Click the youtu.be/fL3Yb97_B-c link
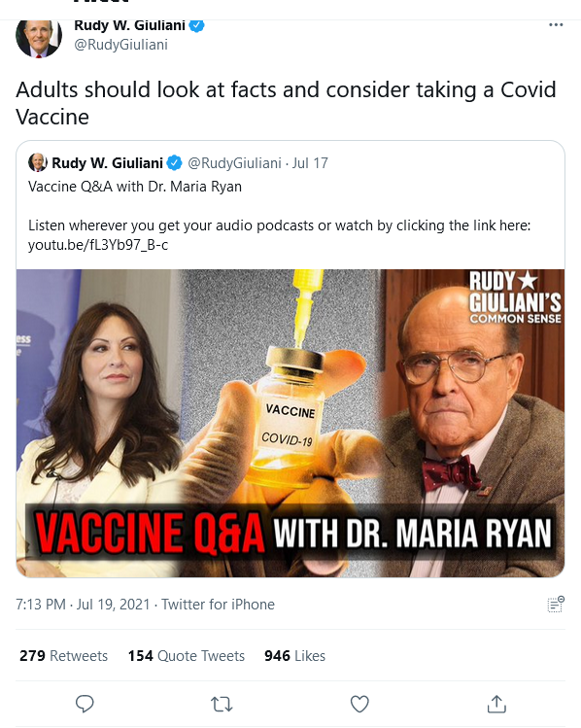The image size is (581, 728). click(98, 245)
